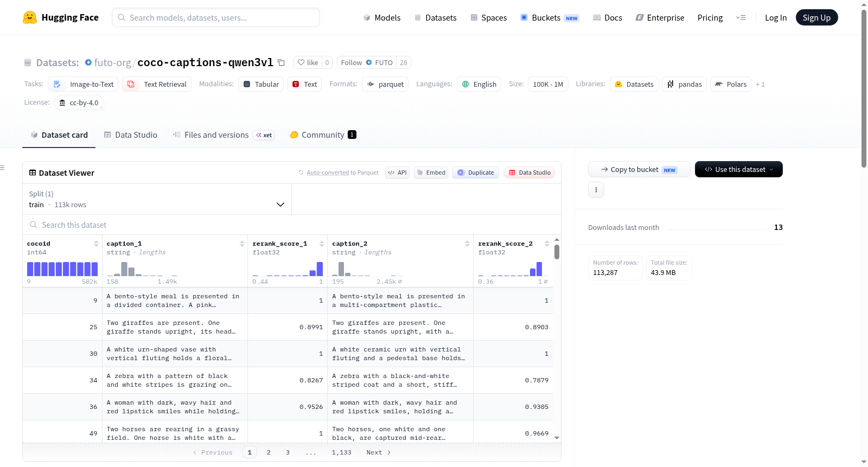This screenshot has width=868, height=467.
Task: Go to page 3 of dataset
Action: (x=288, y=452)
